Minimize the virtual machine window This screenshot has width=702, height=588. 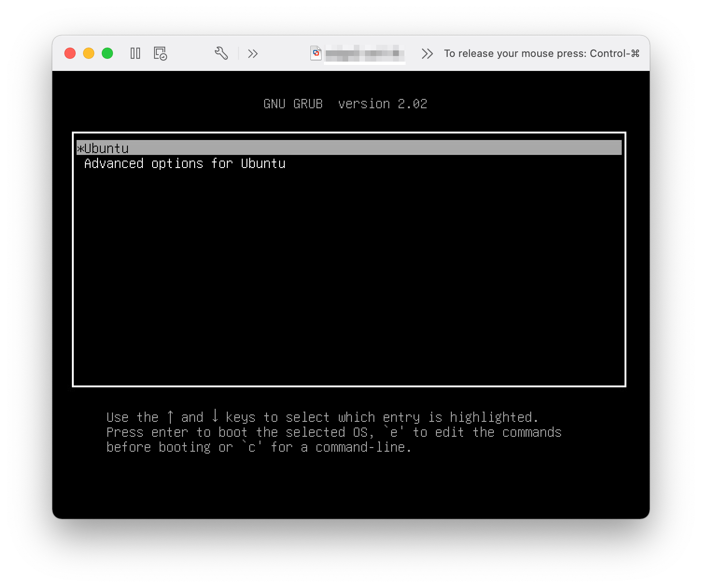(x=89, y=53)
